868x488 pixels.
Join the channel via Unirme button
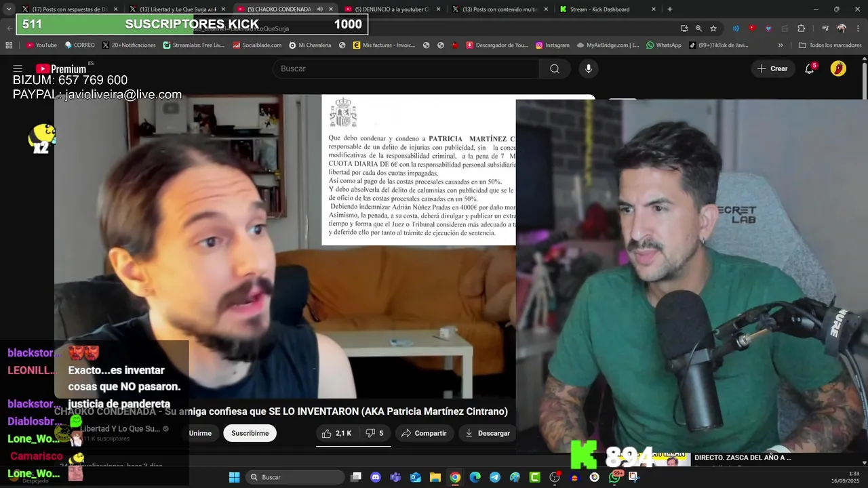click(x=200, y=433)
